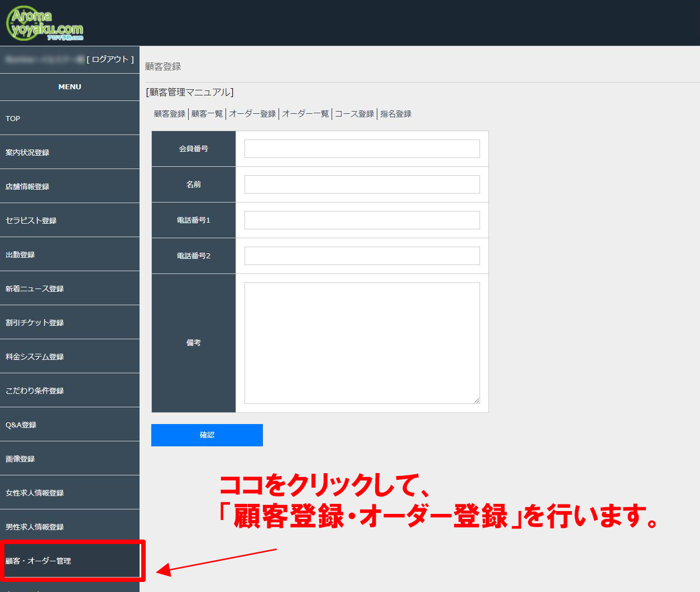
Task: Open TOP in the sidebar menu
Action: pyautogui.click(x=13, y=118)
